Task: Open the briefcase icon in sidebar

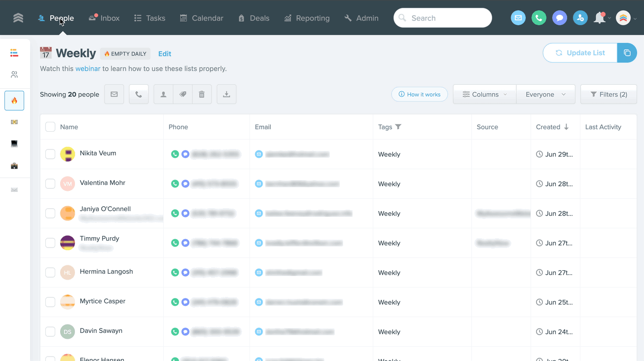Action: 14,166
